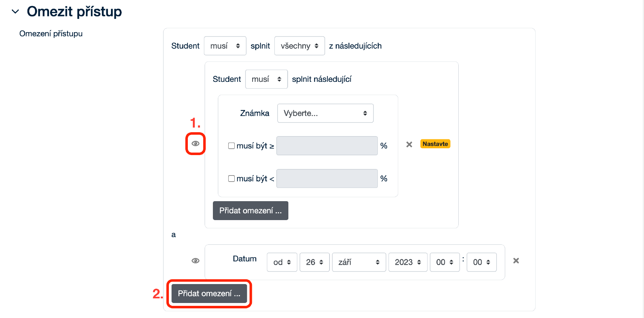Open the day dropdown showing 26
The width and height of the screenshot is (644, 318).
[x=314, y=262]
